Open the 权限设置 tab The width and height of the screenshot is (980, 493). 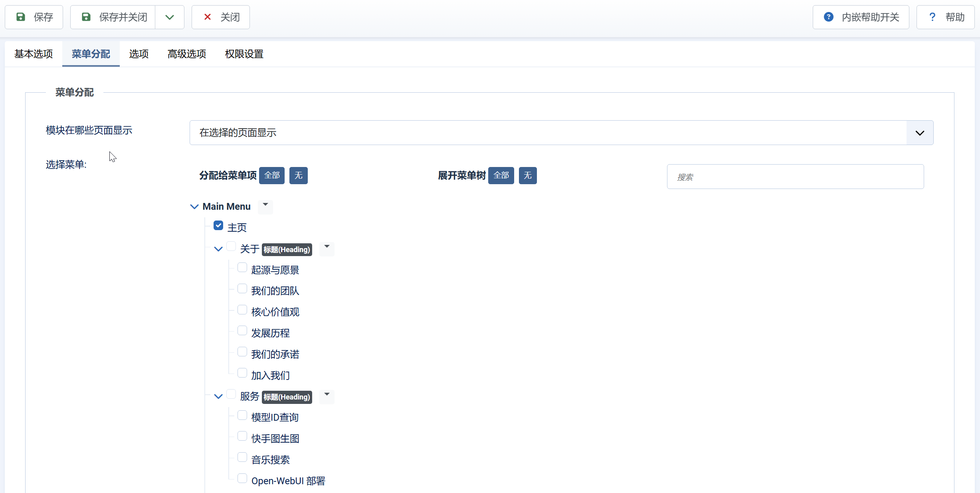coord(244,54)
